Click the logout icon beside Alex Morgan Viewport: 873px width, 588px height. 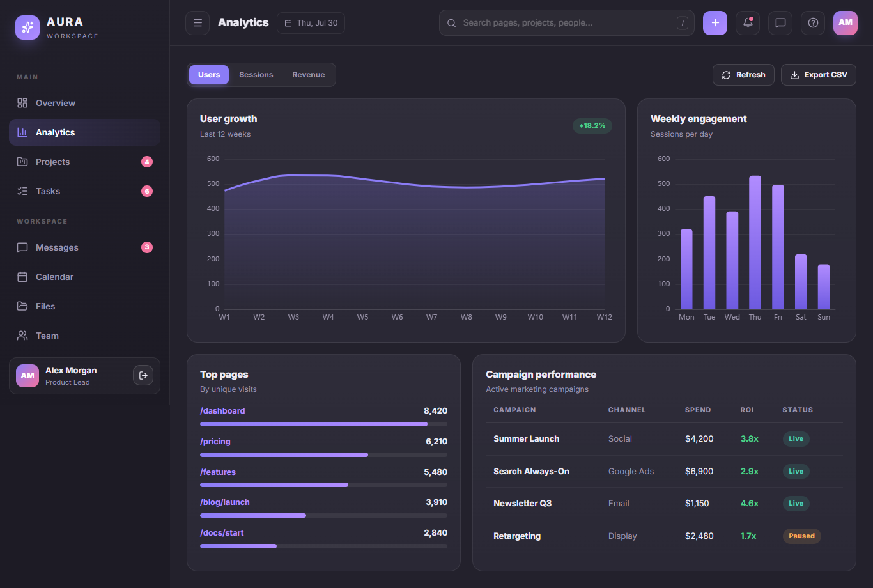143,375
